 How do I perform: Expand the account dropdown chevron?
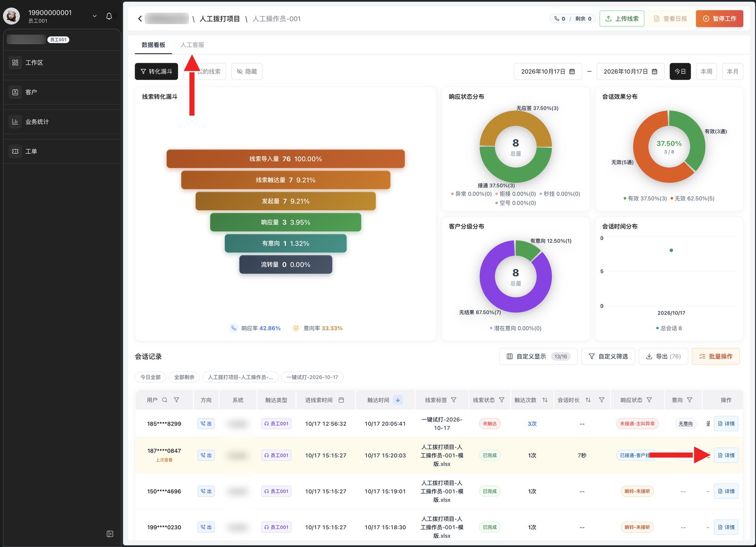point(94,16)
